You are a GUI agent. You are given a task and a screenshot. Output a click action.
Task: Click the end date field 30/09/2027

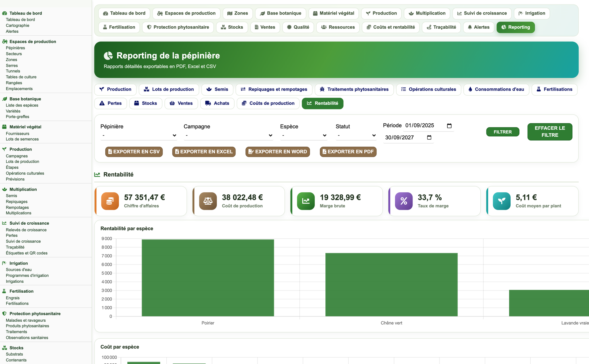coord(408,138)
